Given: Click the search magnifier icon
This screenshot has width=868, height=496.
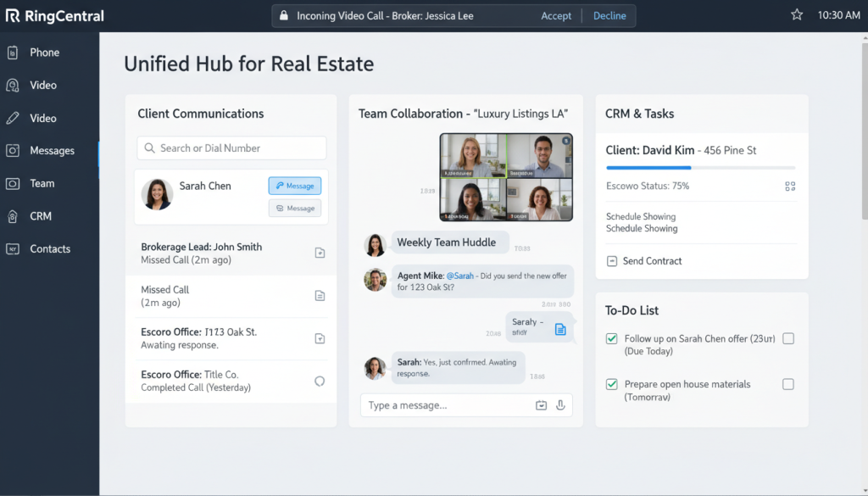Looking at the screenshot, I should point(149,148).
